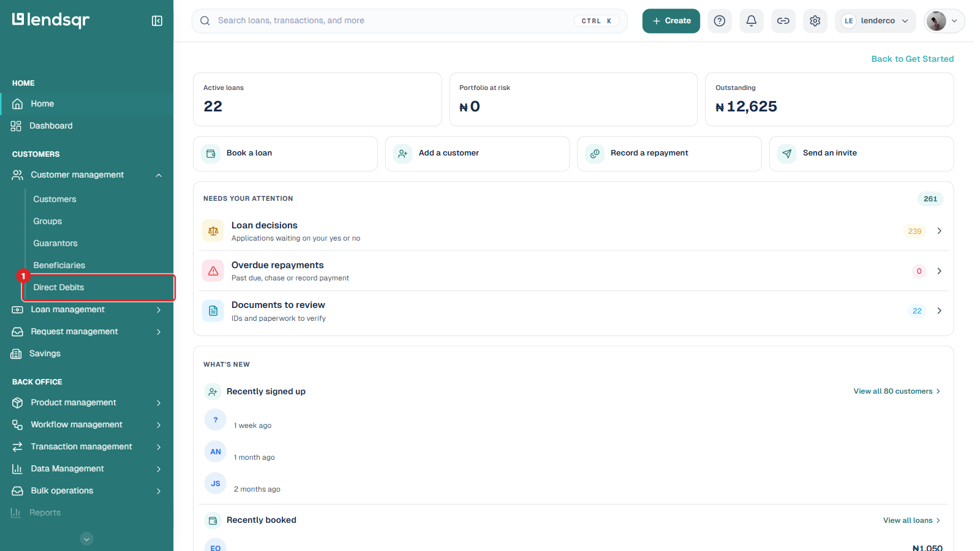Click the question mark customer avatar
Image resolution: width=980 pixels, height=551 pixels.
coord(216,420)
